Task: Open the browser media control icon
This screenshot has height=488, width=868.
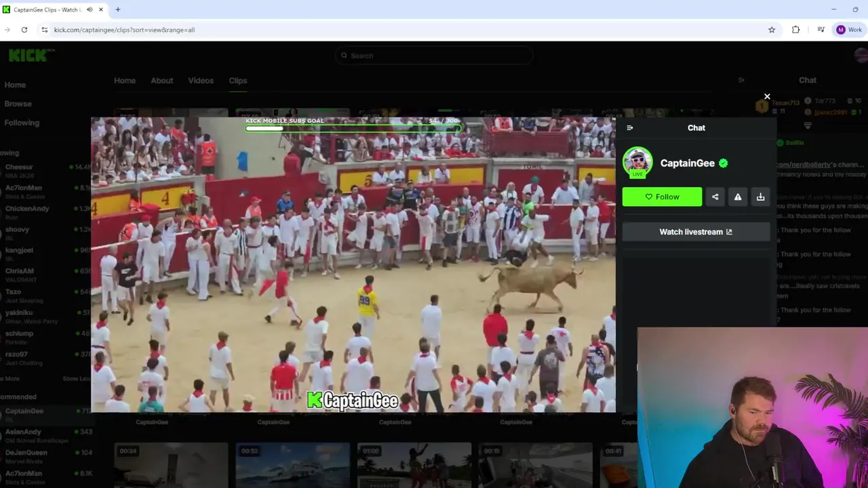Action: 821,30
